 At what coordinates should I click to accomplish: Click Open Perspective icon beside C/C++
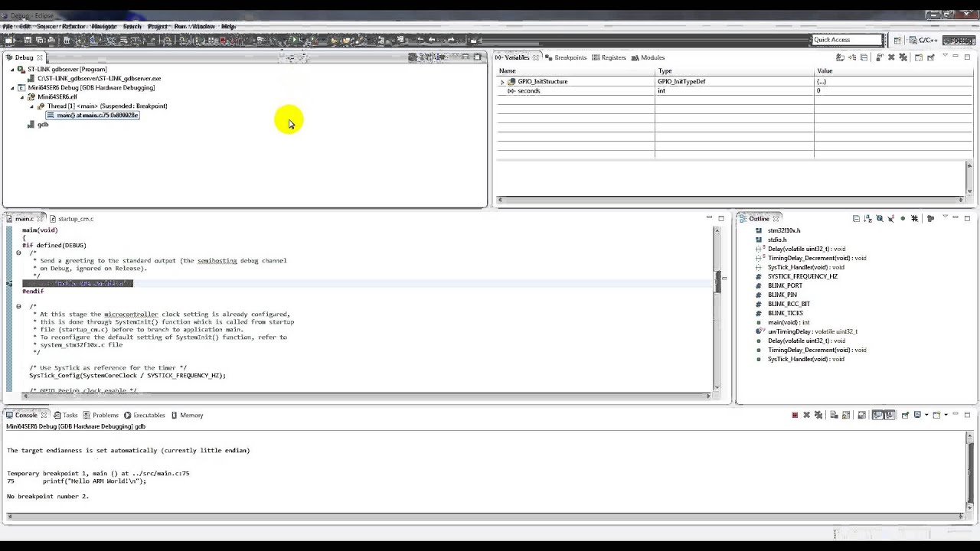897,40
